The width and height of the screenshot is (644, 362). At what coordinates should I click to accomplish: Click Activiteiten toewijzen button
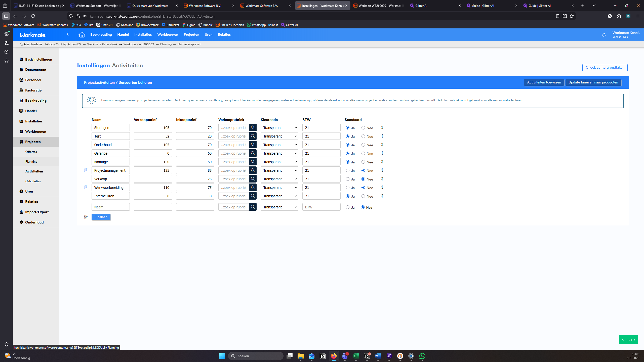pos(544,82)
